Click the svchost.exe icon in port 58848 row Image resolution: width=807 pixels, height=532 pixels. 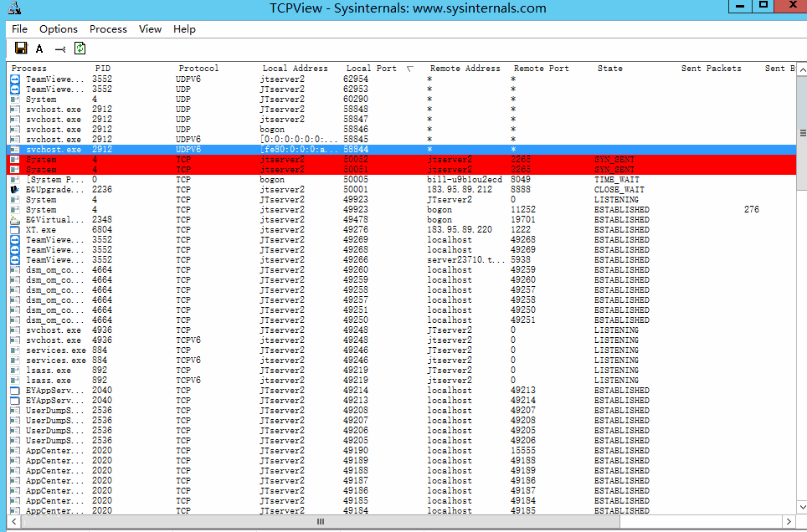pos(15,109)
